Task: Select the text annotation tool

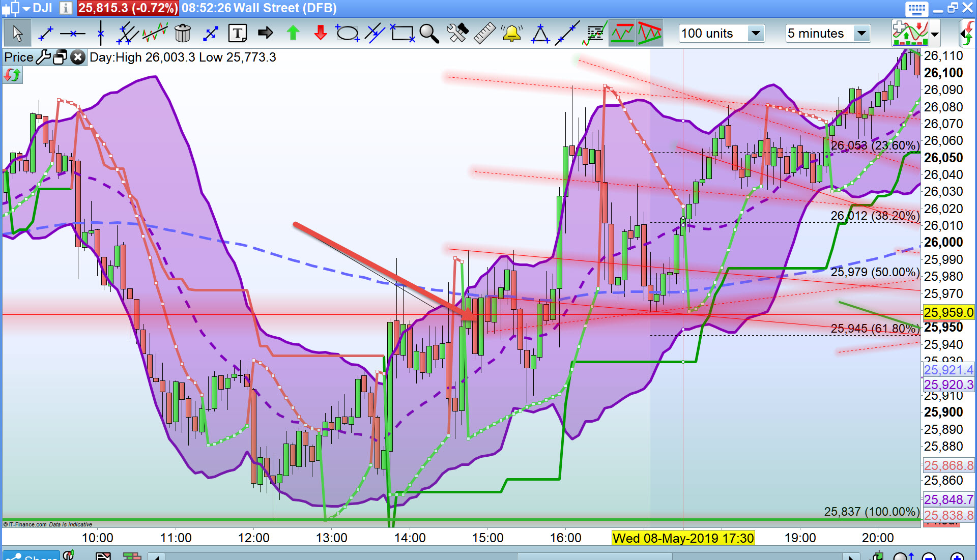Action: click(237, 34)
